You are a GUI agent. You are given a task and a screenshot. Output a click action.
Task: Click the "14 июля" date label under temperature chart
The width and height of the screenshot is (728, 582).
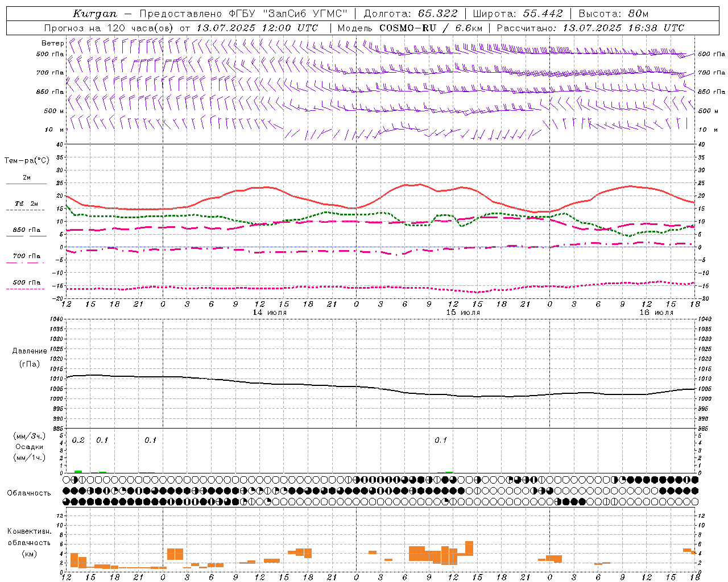270,313
